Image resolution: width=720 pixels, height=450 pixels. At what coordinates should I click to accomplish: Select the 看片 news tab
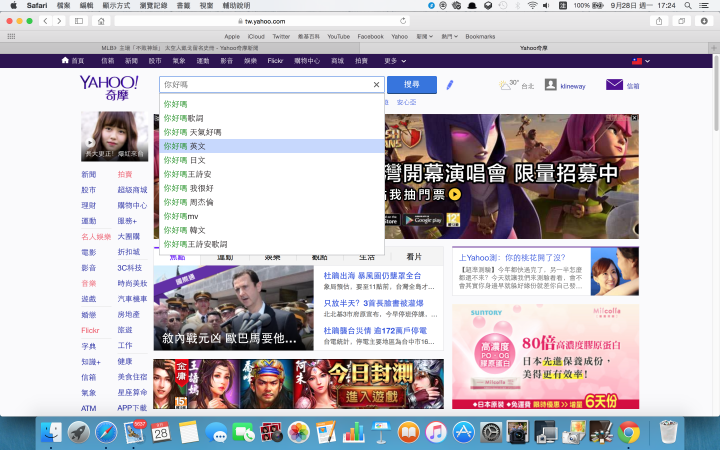click(x=414, y=257)
